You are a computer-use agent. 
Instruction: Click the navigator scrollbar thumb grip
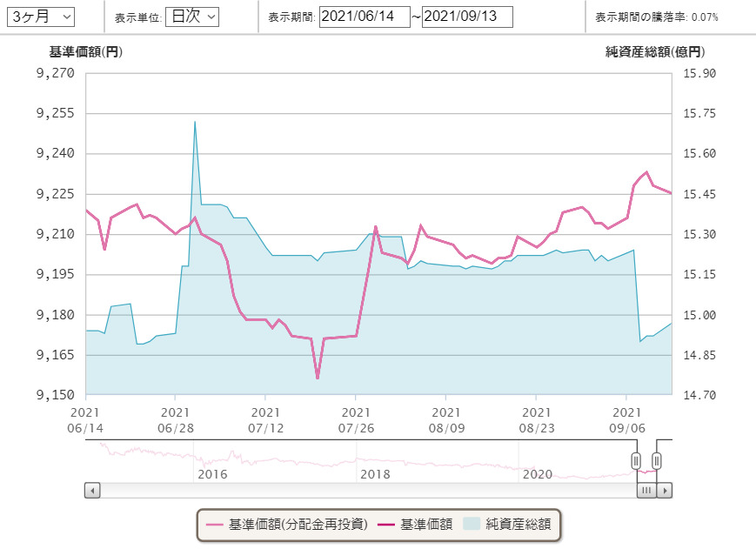tap(646, 491)
